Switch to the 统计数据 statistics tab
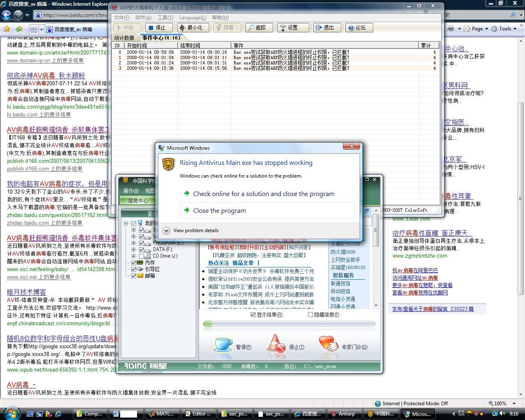525x420 pixels. point(124,38)
